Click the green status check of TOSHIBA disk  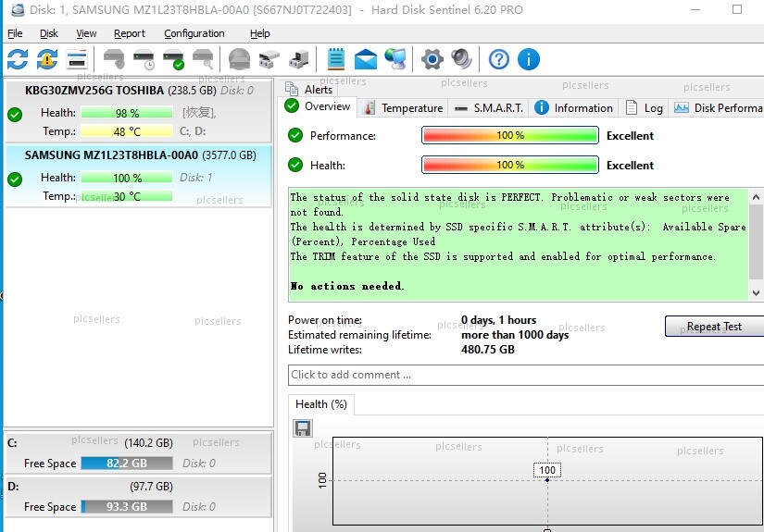coord(15,115)
